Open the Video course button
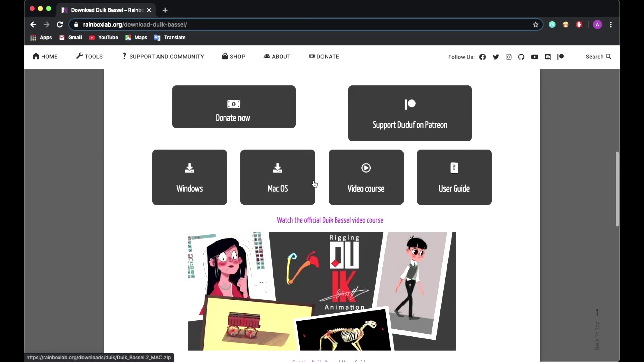 [366, 177]
